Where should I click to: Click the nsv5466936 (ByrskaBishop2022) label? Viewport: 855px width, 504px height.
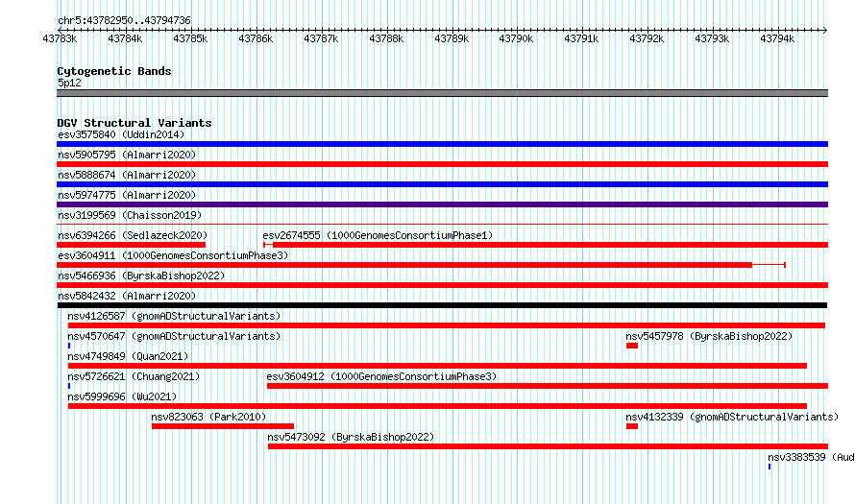click(x=141, y=276)
